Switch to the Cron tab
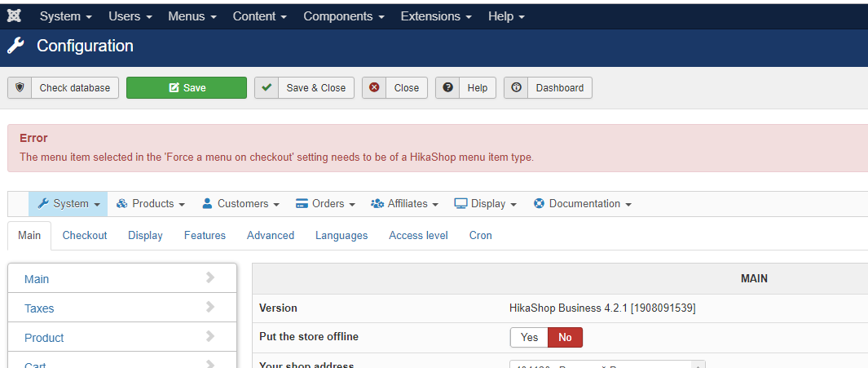Screen dimensions: 868x368 pos(481,236)
